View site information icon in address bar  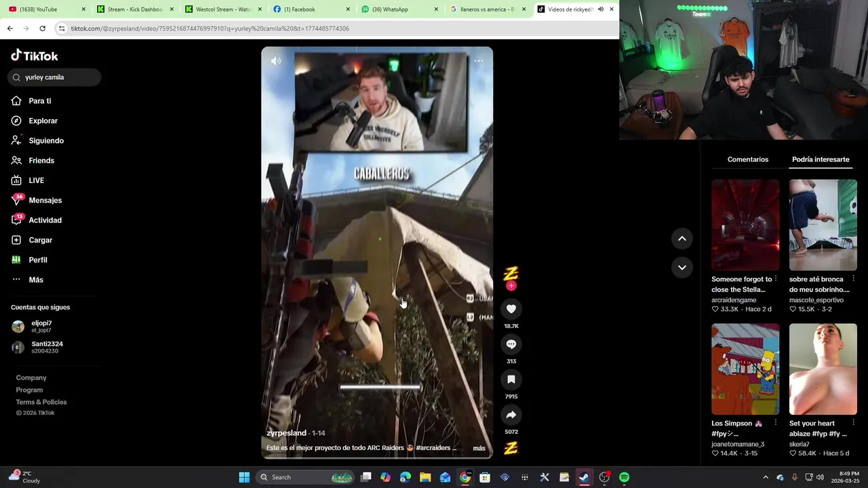[x=62, y=28]
